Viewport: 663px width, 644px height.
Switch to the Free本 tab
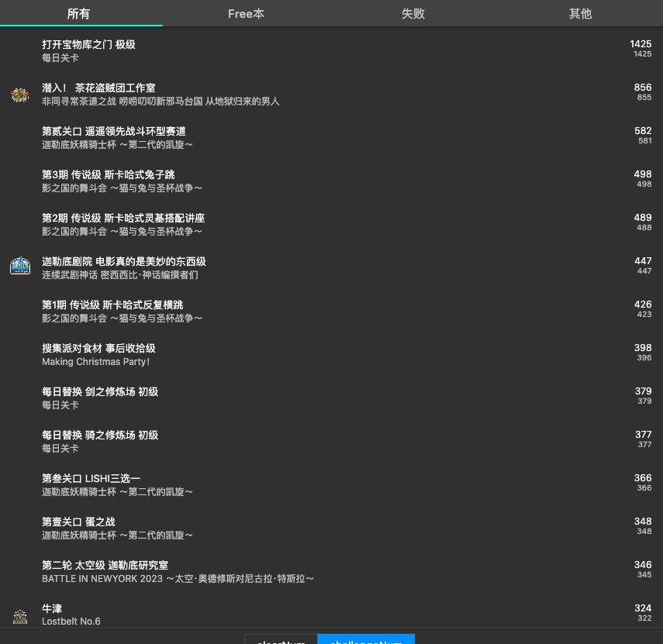click(246, 13)
